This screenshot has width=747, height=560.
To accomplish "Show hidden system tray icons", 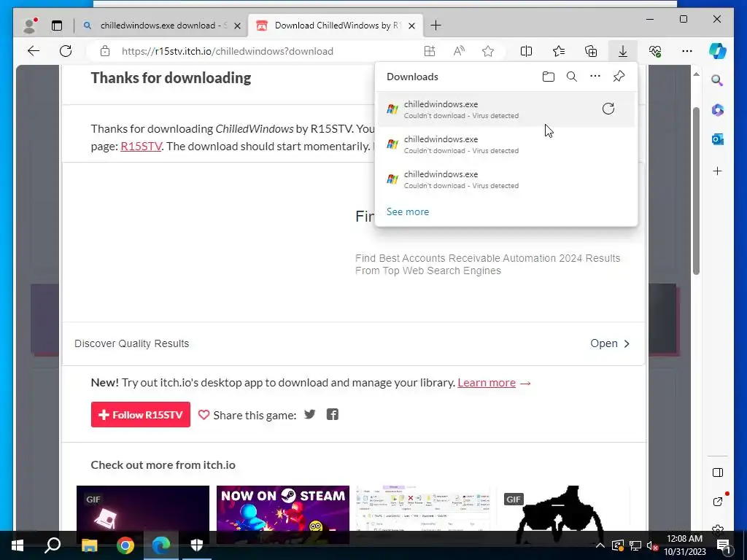I will pyautogui.click(x=600, y=545).
